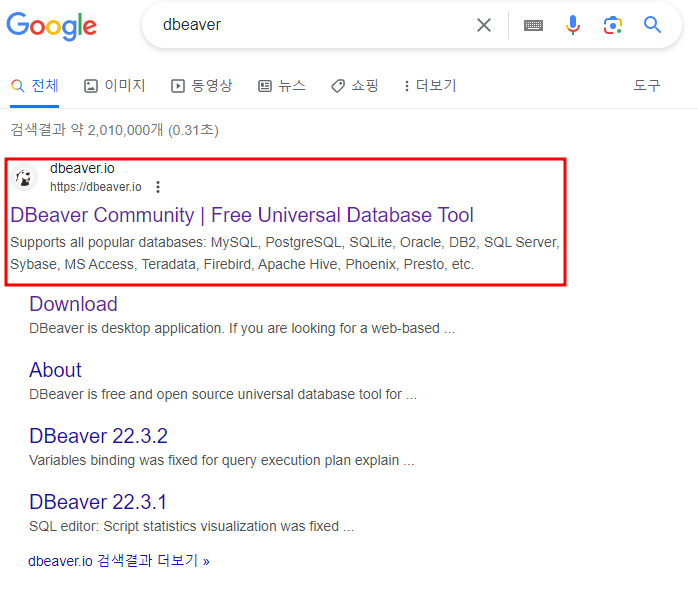Switch to the 동영상 tab
Viewport: 698px width, 600px height.
202,85
